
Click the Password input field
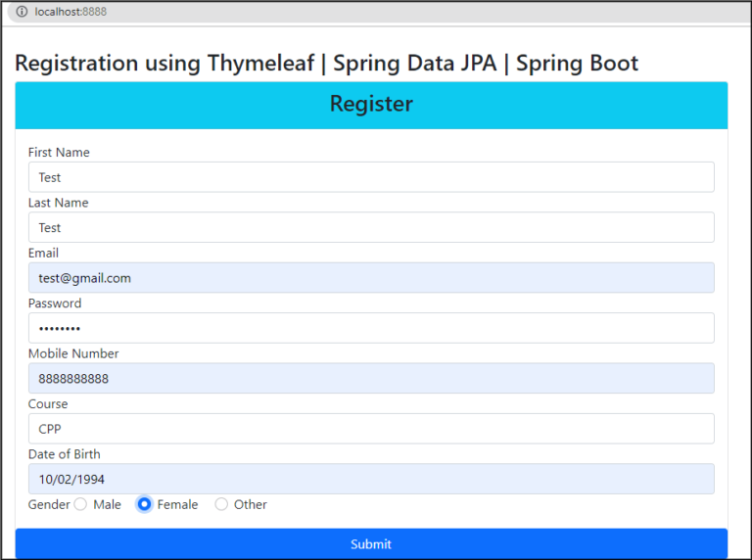coord(371,328)
